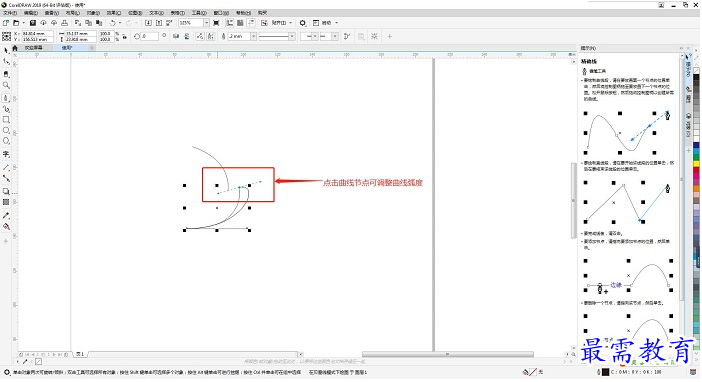Click the Save disk icon
Viewport: 702px width, 382px height.
coord(33,23)
